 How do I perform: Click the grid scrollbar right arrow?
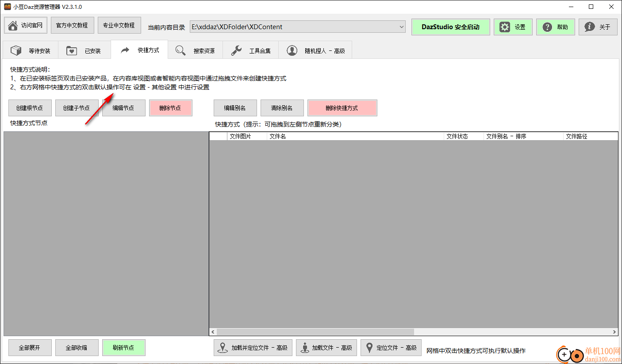[614, 332]
